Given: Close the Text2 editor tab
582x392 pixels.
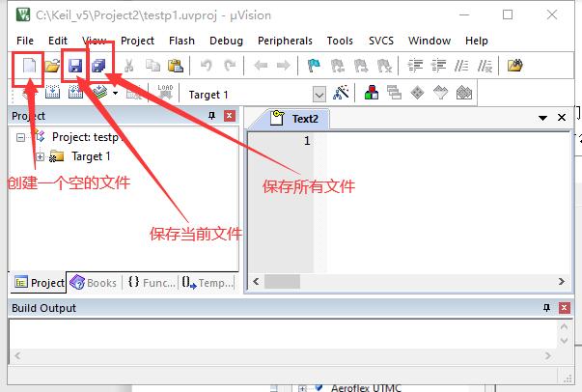Looking at the screenshot, I should [x=562, y=118].
